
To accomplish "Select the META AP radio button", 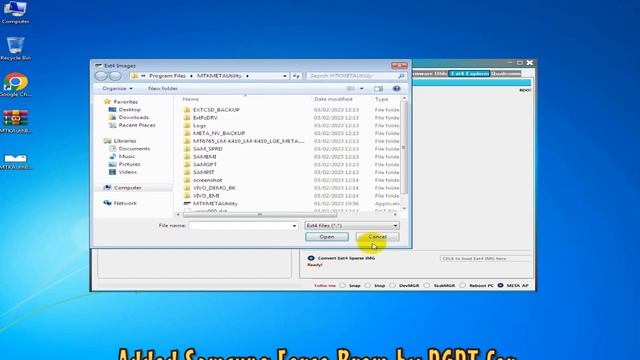I will (500, 285).
